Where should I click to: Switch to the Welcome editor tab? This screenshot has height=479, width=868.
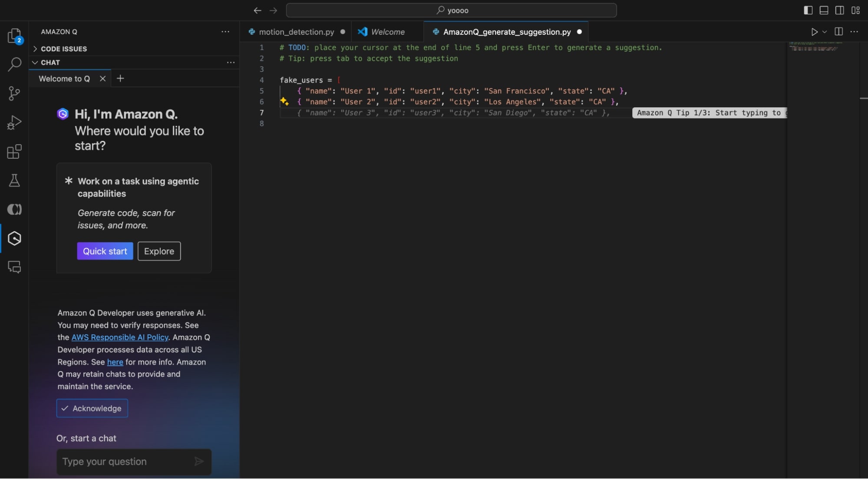coord(388,32)
